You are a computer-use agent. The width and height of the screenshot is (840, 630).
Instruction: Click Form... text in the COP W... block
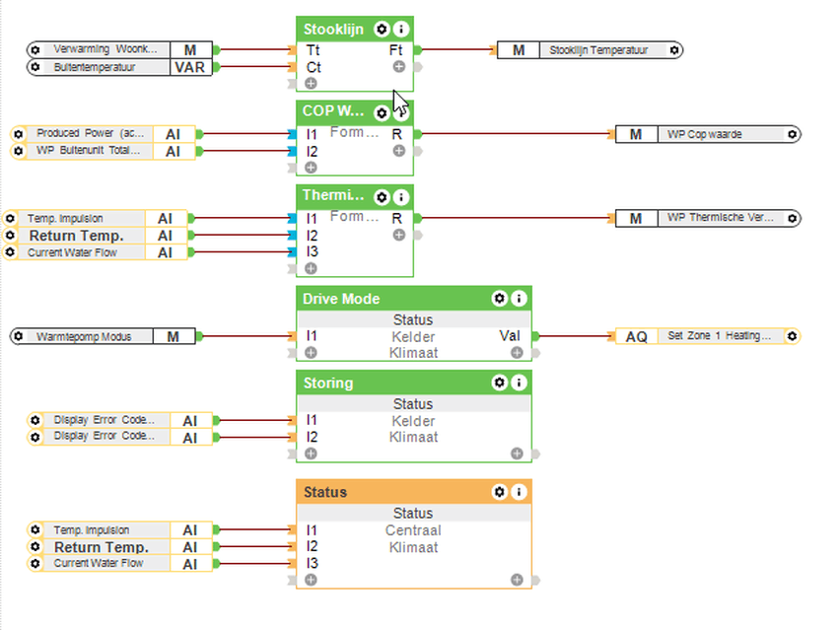pyautogui.click(x=354, y=132)
